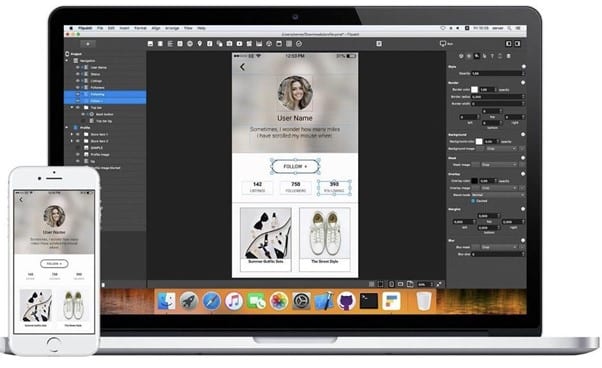This screenshot has width=602, height=368.
Task: Click the checkmark circle icon in toolbar
Action: (299, 44)
